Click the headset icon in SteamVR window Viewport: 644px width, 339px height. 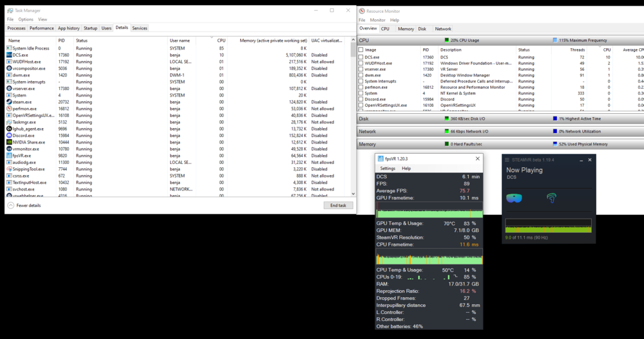pos(514,198)
